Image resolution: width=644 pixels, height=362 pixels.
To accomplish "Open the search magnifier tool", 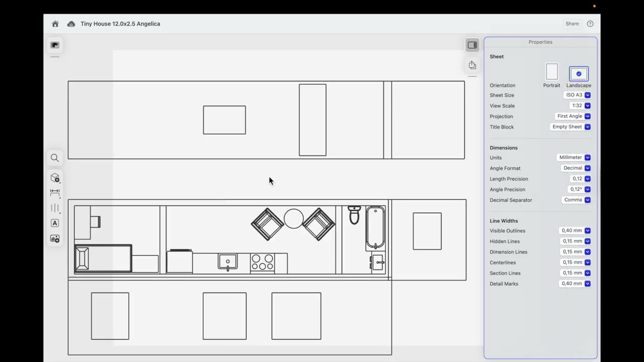I will point(55,158).
